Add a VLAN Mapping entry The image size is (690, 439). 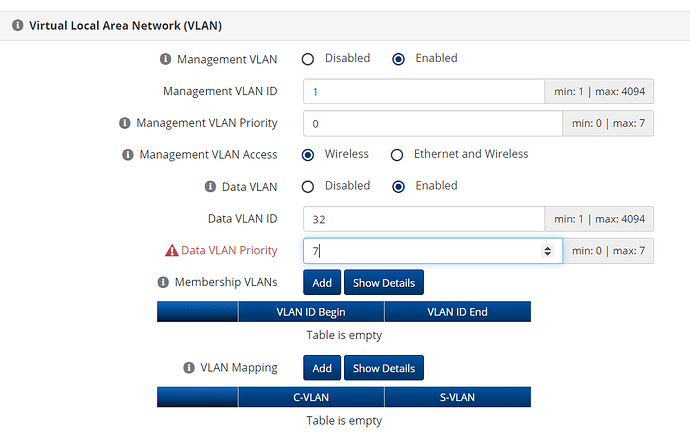coord(322,368)
